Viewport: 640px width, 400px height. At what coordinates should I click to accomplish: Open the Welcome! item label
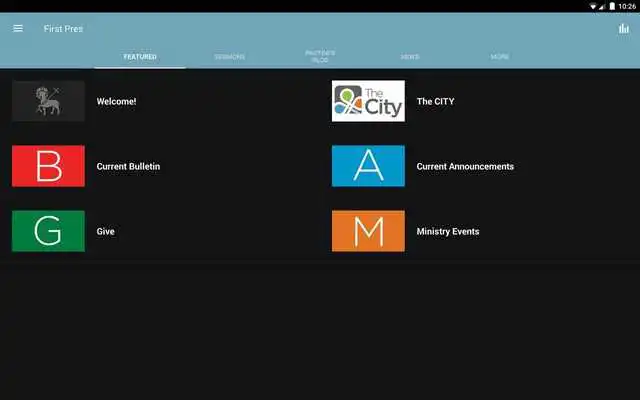point(116,101)
